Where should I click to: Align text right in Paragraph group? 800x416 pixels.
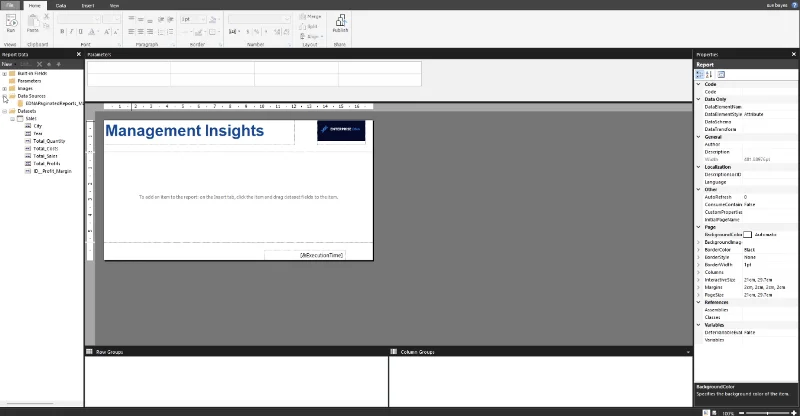coord(149,32)
